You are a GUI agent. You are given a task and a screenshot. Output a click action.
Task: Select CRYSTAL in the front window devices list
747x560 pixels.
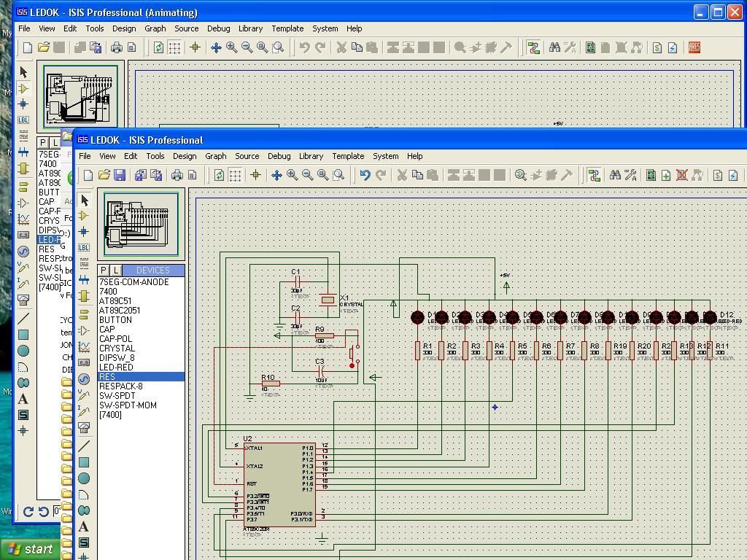click(x=117, y=349)
